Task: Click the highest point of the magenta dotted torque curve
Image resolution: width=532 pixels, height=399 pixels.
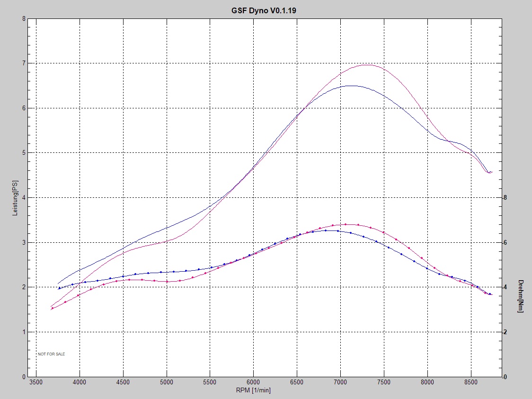Action: pyautogui.click(x=346, y=224)
